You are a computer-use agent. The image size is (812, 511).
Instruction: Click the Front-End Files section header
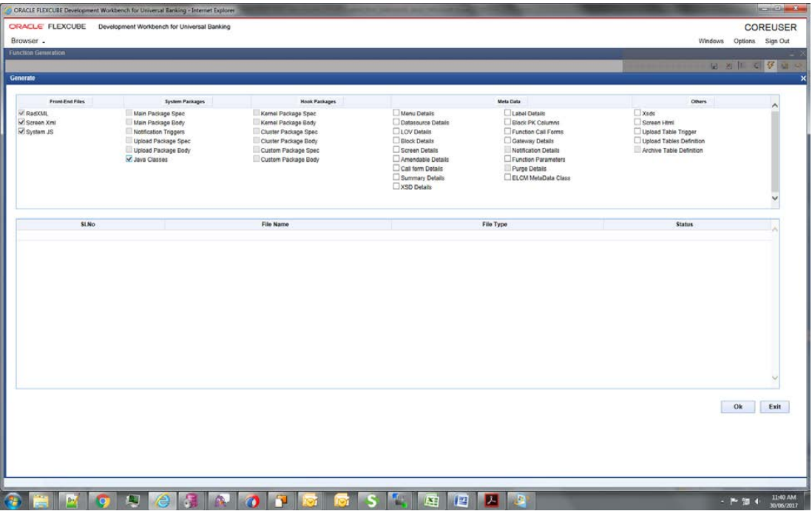(67, 101)
